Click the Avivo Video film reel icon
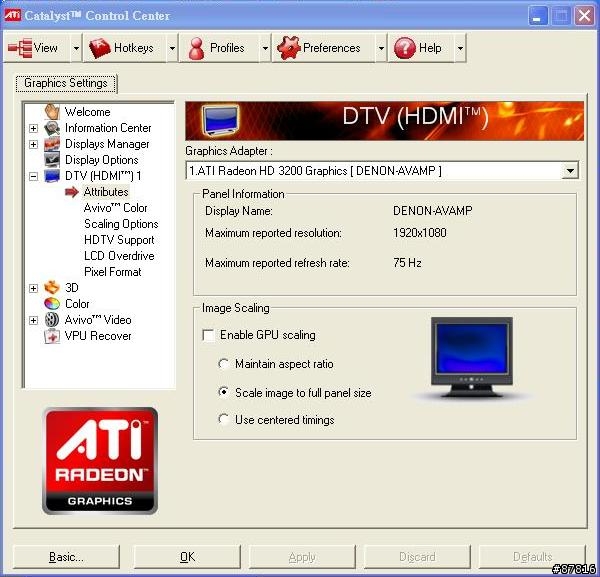Viewport: 600px width, 577px height. click(x=52, y=320)
